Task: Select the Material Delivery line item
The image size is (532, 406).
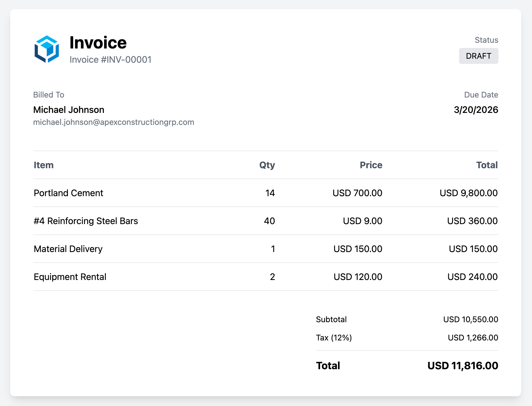Action: [68, 249]
